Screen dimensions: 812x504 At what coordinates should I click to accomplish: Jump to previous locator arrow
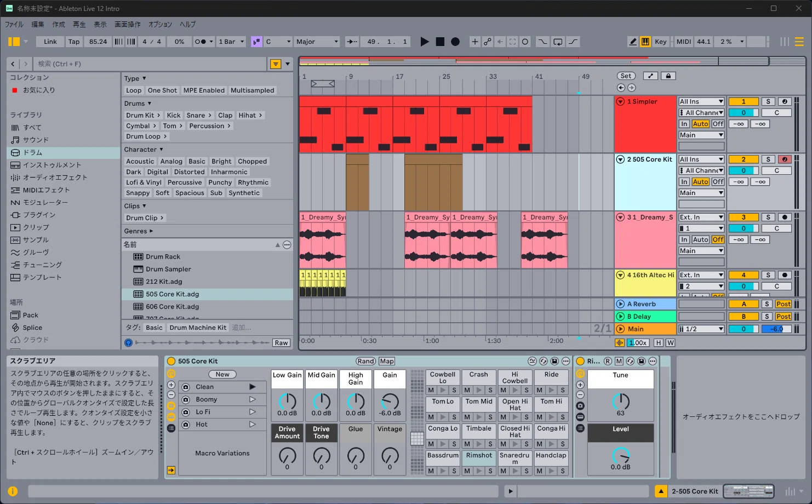click(621, 88)
